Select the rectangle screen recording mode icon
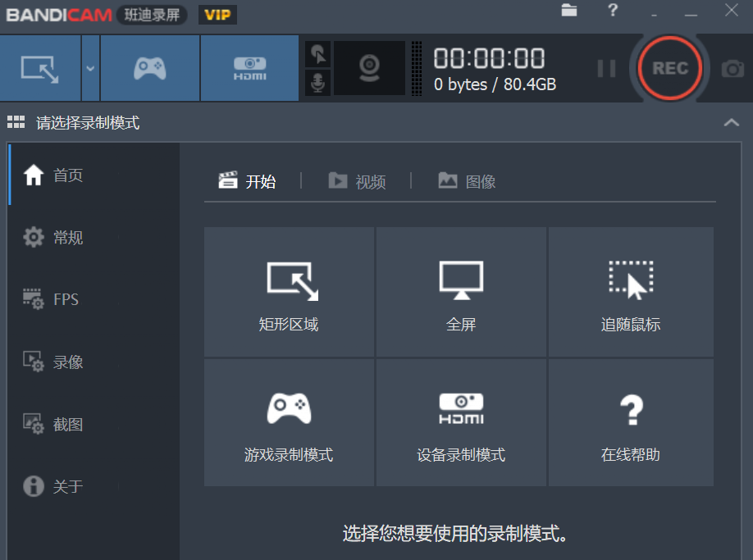Image resolution: width=753 pixels, height=560 pixels. pyautogui.click(x=40, y=68)
